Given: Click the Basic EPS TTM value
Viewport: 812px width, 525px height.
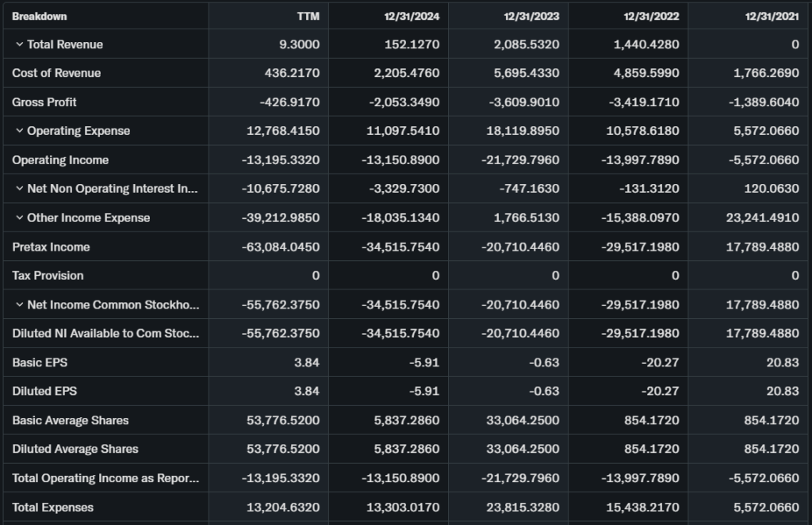Looking at the screenshot, I should [307, 362].
